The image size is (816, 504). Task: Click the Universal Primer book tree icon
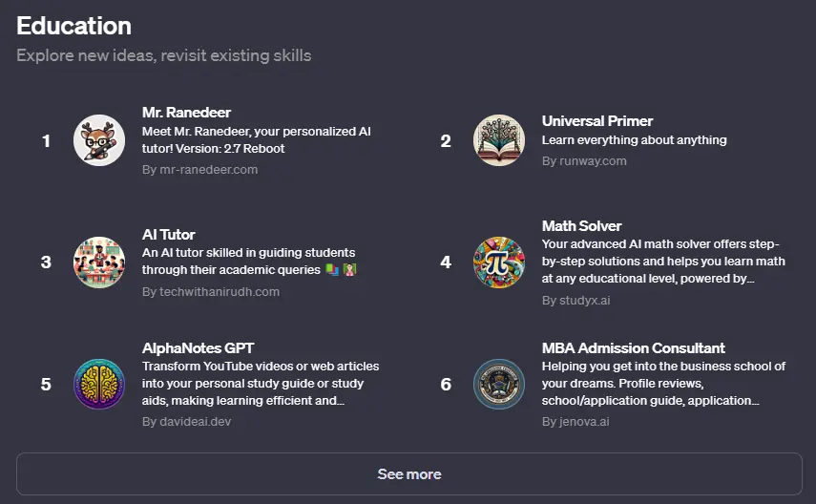click(x=498, y=140)
